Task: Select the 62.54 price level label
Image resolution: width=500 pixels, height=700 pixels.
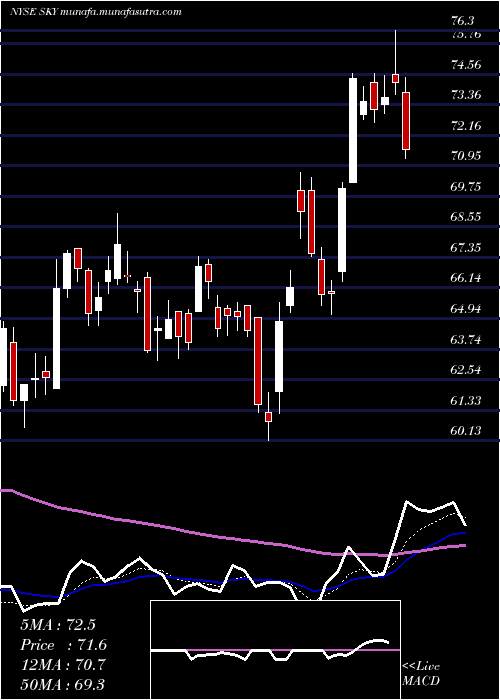Action: 466,370
